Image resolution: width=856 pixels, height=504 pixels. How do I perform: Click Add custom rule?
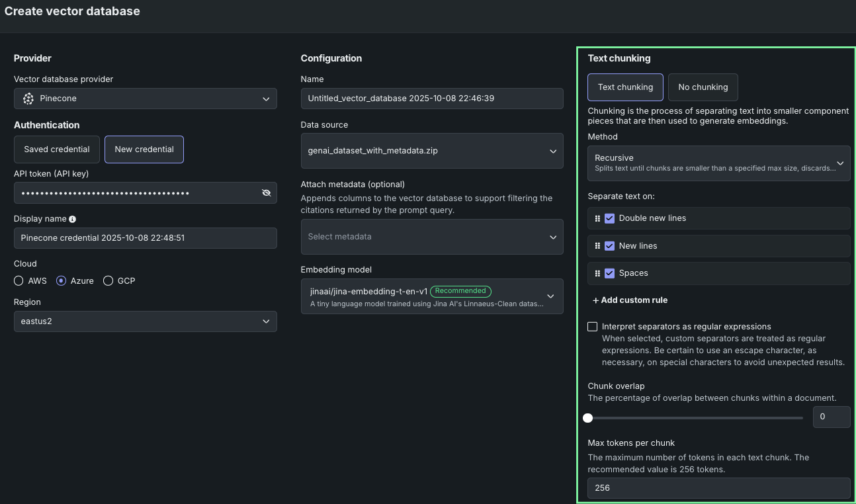pyautogui.click(x=630, y=300)
